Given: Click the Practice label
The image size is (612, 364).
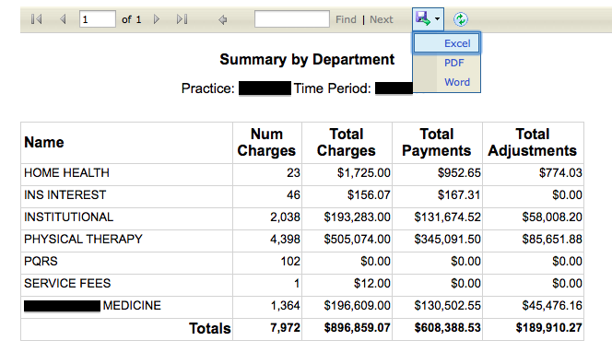Looking at the screenshot, I should (208, 88).
